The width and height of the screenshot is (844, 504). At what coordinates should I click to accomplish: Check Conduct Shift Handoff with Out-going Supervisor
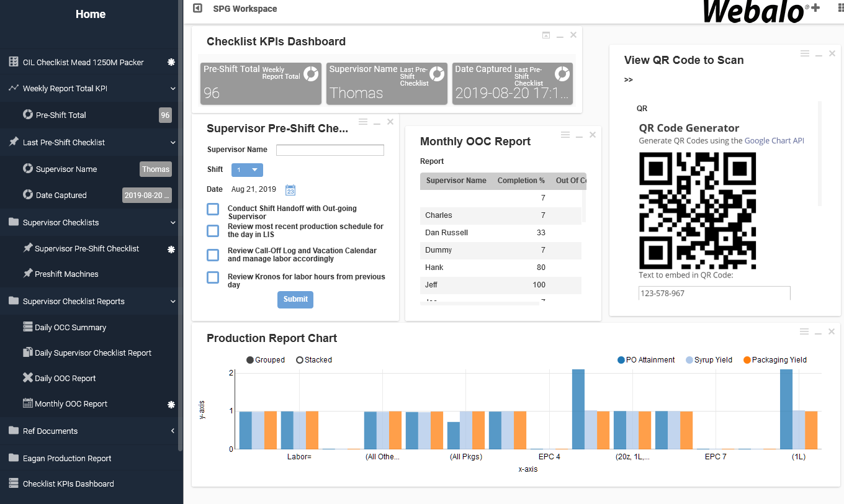pyautogui.click(x=213, y=209)
